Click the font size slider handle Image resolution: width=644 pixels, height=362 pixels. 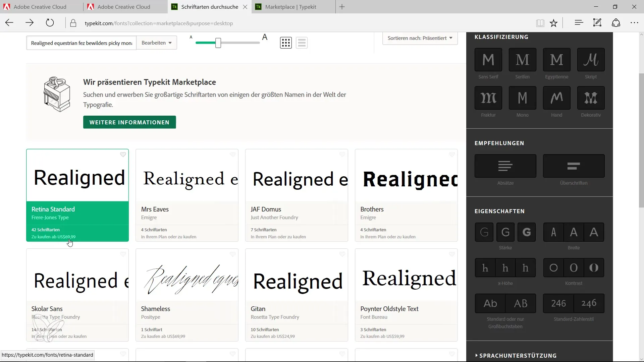coord(218,43)
